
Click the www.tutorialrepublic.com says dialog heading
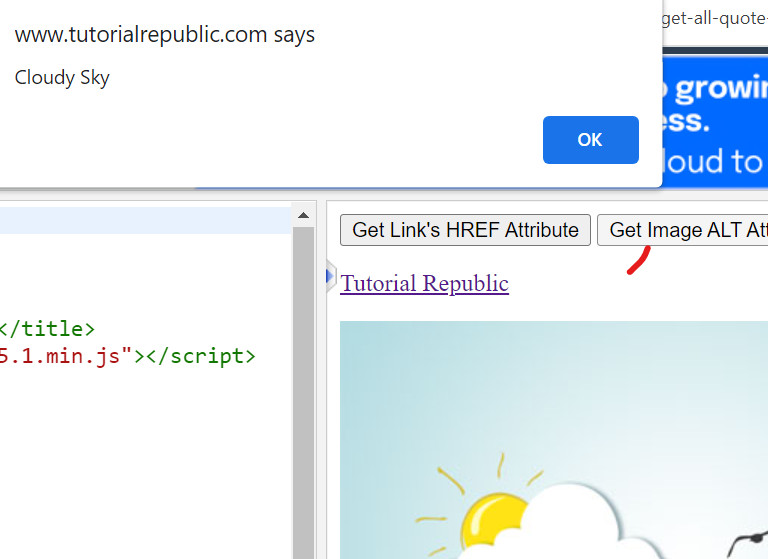pyautogui.click(x=165, y=35)
